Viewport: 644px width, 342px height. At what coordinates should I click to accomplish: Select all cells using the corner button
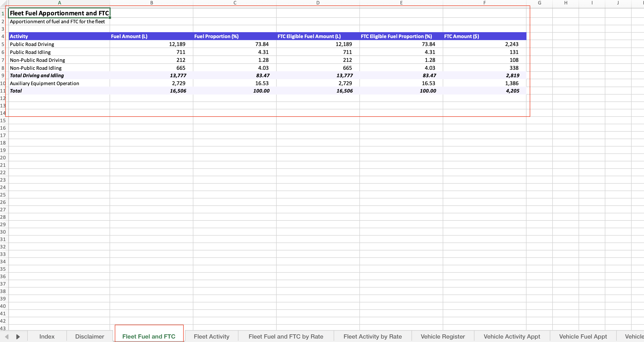pyautogui.click(x=3, y=3)
